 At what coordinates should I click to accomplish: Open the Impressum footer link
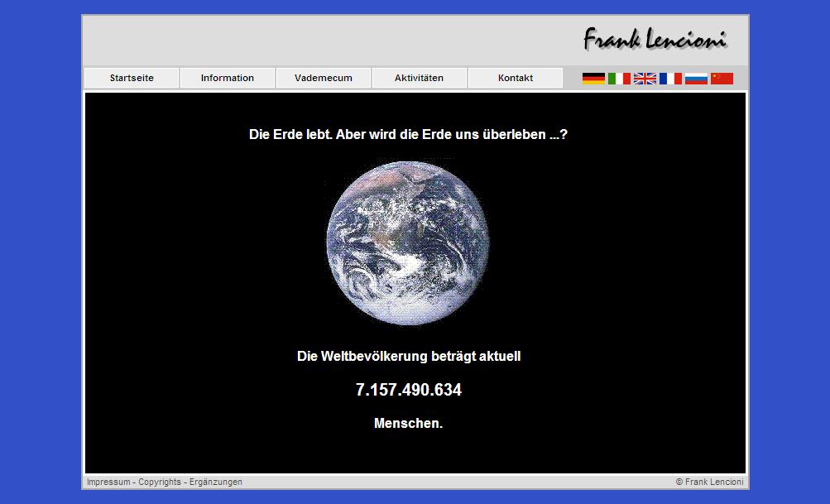tap(108, 482)
